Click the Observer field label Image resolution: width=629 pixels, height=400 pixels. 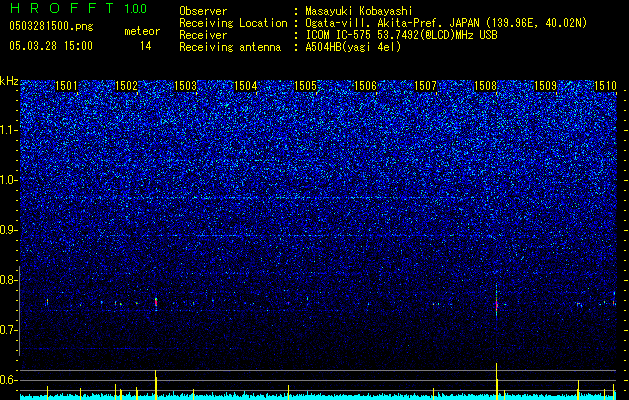[203, 11]
